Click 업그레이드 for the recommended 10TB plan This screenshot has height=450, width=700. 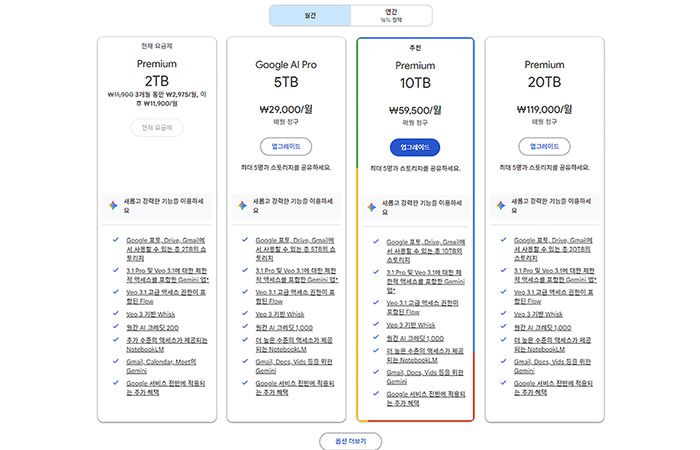click(x=415, y=146)
